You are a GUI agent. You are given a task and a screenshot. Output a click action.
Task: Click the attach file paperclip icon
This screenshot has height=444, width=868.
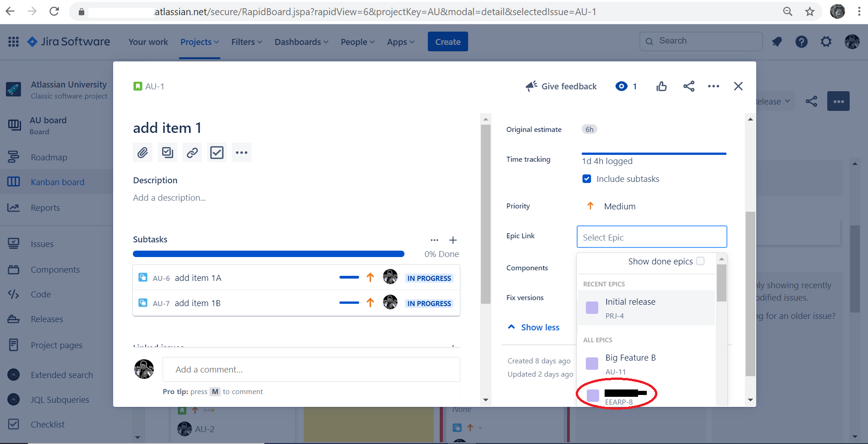coord(142,153)
